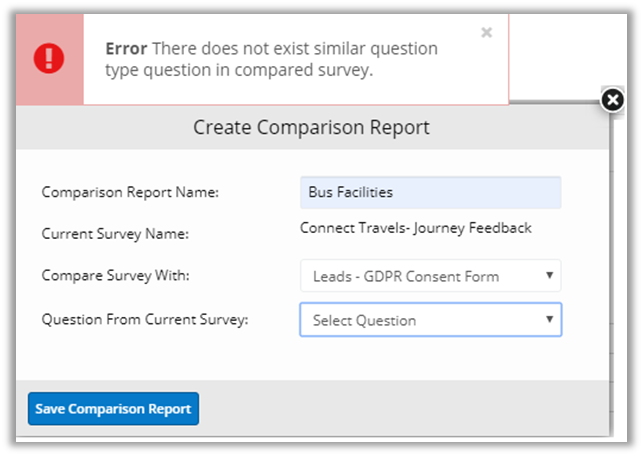Click the Connect Travels- Journey Feedback text
The width and height of the screenshot is (643, 456).
tap(415, 228)
